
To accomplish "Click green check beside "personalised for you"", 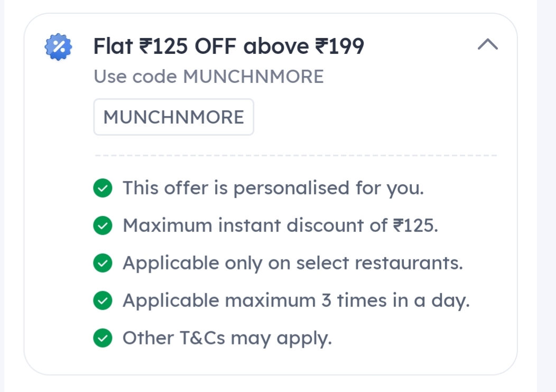I will tap(103, 189).
